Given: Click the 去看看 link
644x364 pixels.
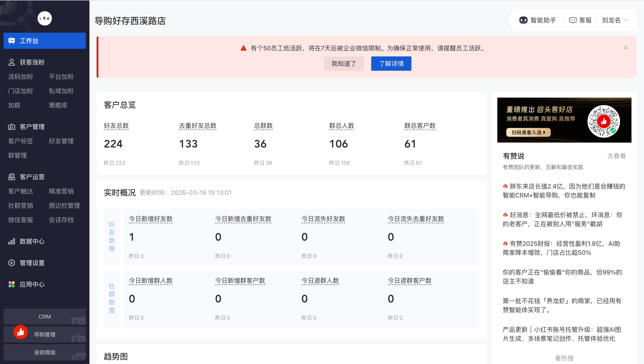Looking at the screenshot, I should pyautogui.click(x=616, y=156).
